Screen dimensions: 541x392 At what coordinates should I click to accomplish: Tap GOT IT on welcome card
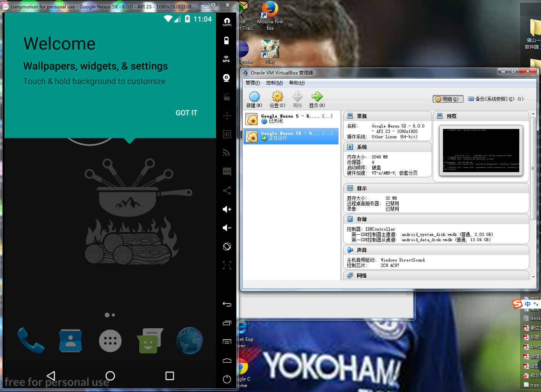pos(186,113)
